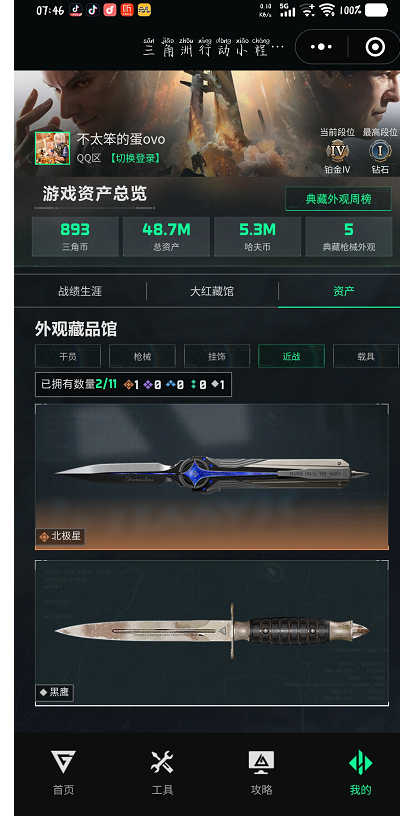Filter collection by 载具 category
Viewport: 400px width, 816px height.
pyautogui.click(x=366, y=356)
